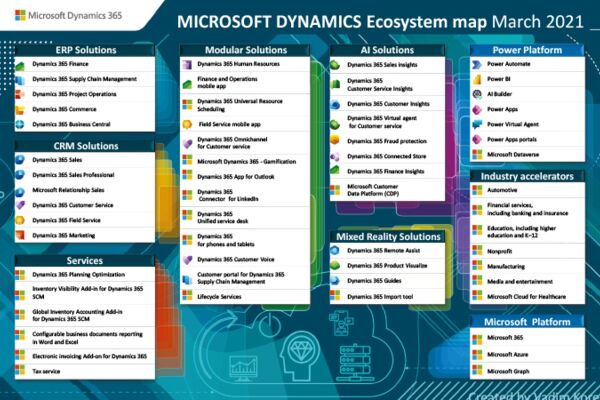Click the Dynamics 365 Finance icon
The width and height of the screenshot is (600, 400).
pyautogui.click(x=20, y=66)
